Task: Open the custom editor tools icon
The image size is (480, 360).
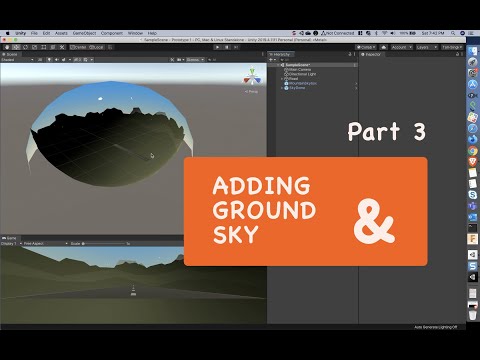Action: [x=62, y=47]
